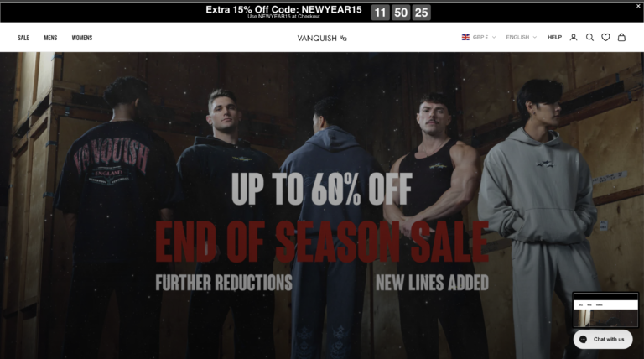
Task: Click the Vanquish logo in the header
Action: [322, 39]
